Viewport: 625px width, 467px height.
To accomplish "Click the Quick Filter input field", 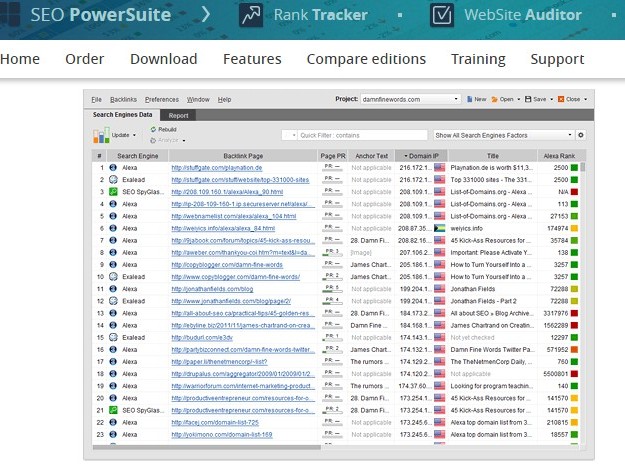I will [363, 135].
